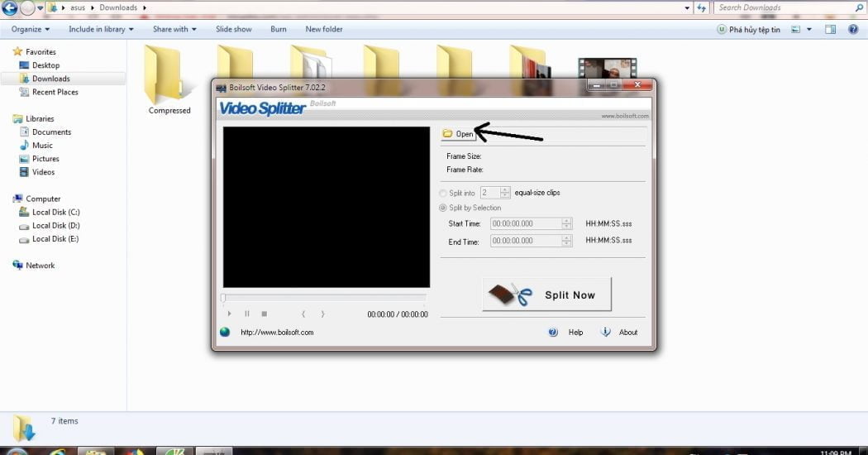868x455 pixels.
Task: Click New folder in Explorer toolbar
Action: click(324, 30)
